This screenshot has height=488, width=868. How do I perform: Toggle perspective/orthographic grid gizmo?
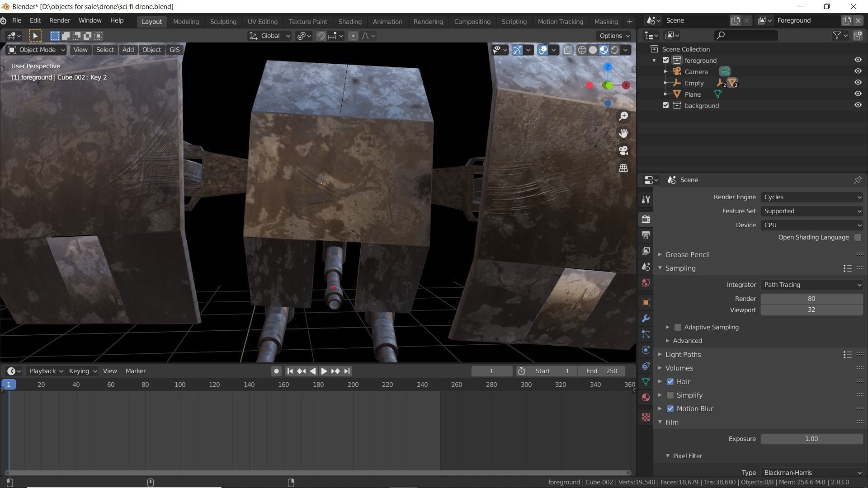[623, 168]
